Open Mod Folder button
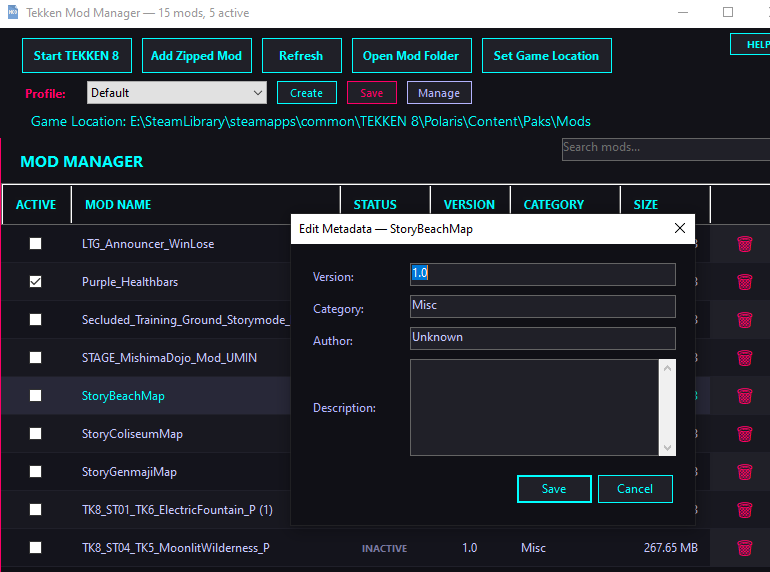Screen dimensions: 770x572 click(x=412, y=55)
